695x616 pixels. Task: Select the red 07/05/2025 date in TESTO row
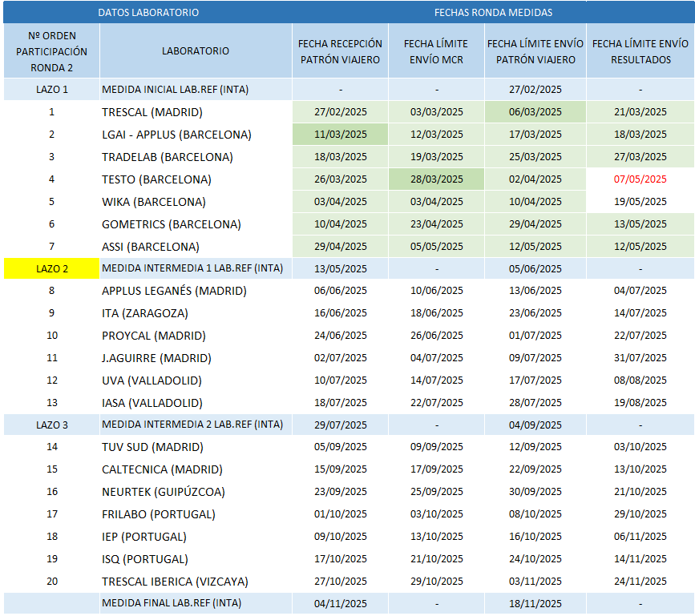640,179
